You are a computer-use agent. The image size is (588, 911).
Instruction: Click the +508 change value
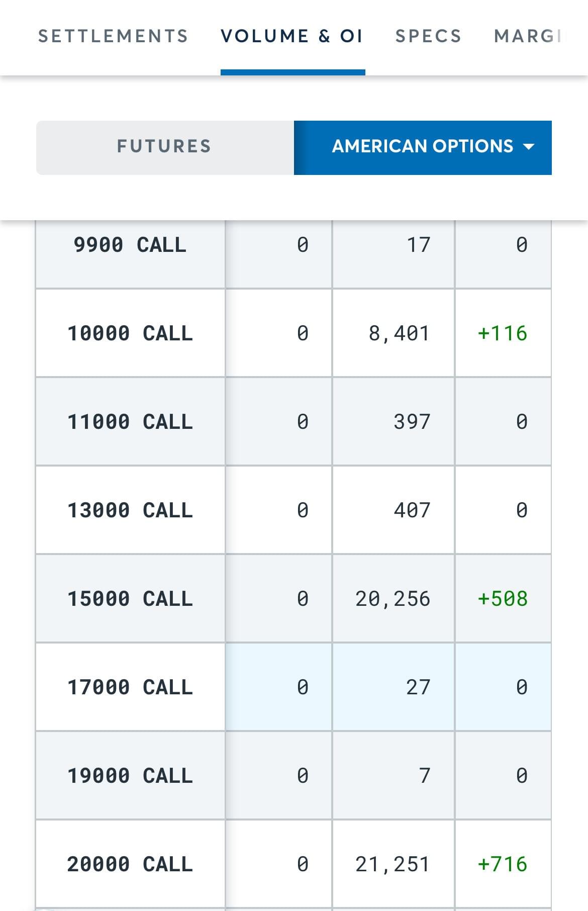coord(503,599)
